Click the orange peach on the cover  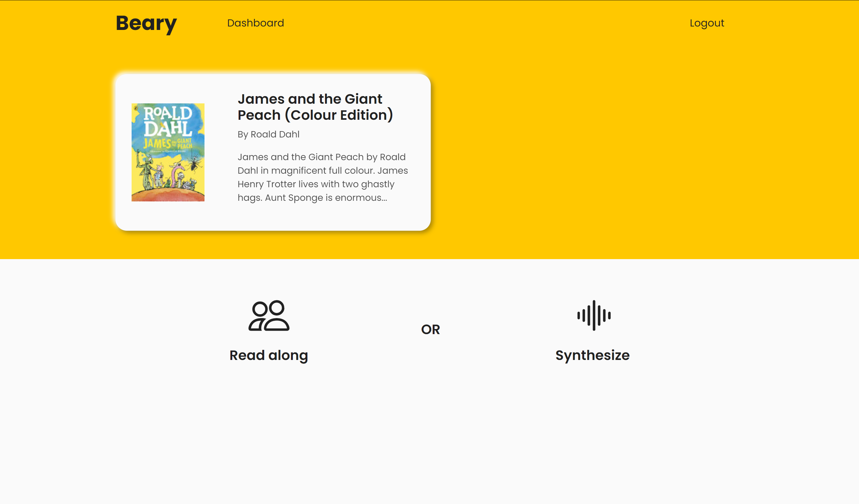click(x=168, y=196)
